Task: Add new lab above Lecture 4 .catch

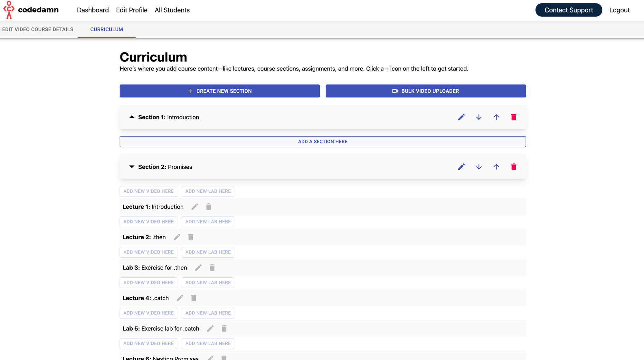Action: (208, 282)
